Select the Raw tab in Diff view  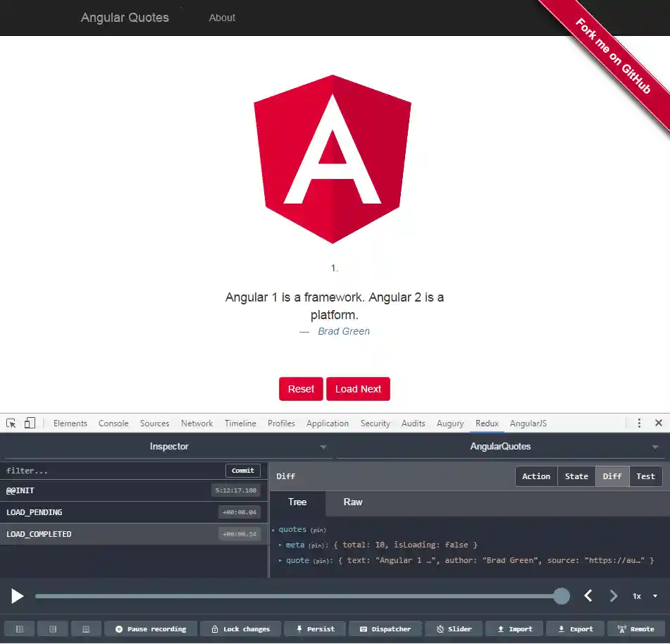(x=352, y=502)
